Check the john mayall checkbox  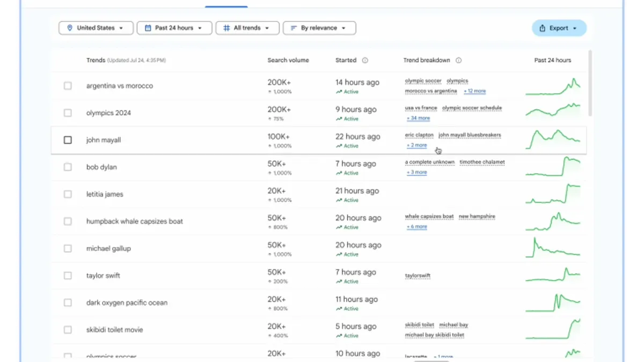[x=68, y=140]
